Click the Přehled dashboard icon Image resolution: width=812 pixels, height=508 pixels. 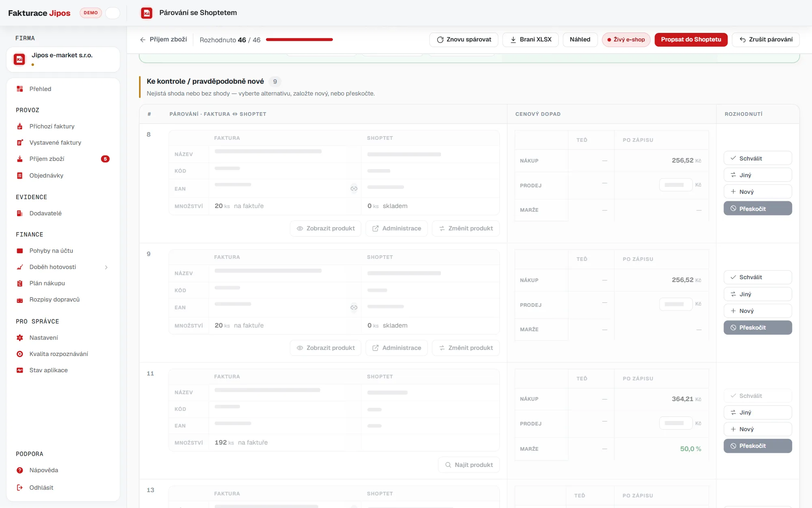point(19,89)
